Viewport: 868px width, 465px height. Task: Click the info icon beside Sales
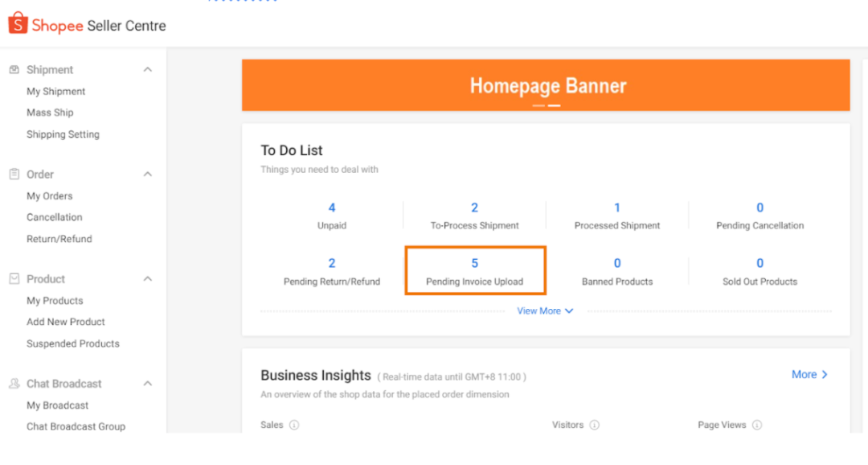click(294, 425)
